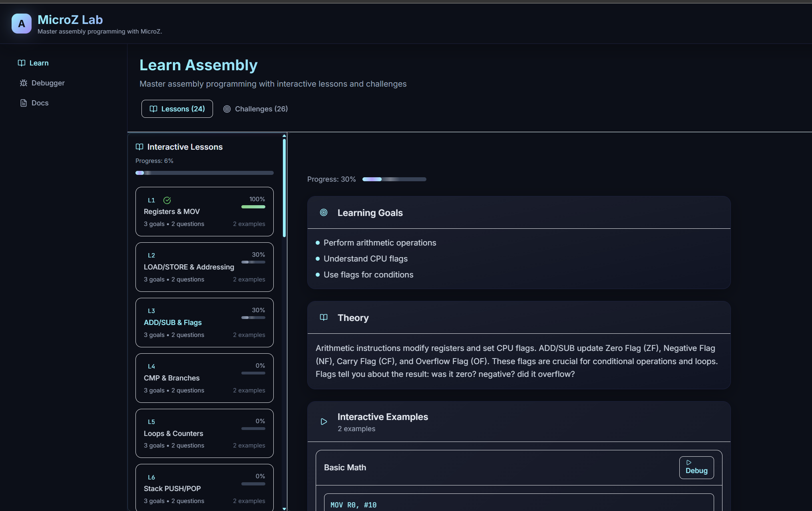Switch to the Lessons (24) tab
The image size is (812, 511).
[177, 109]
